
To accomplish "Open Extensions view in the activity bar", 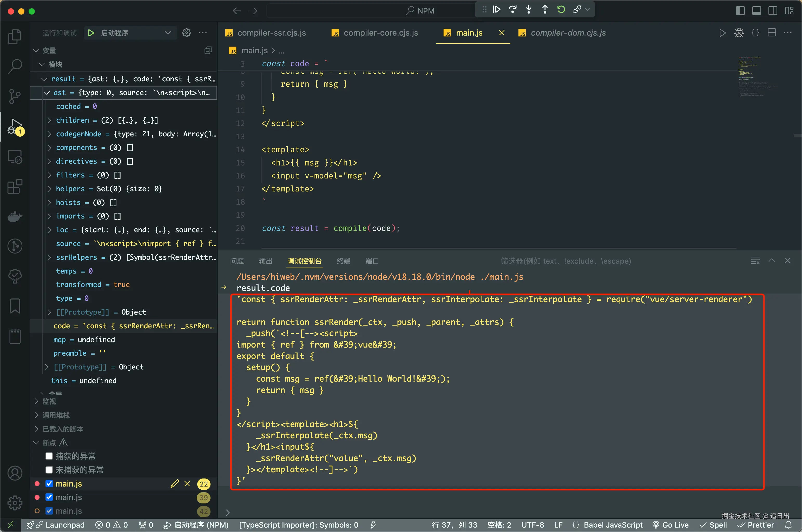I will click(x=15, y=187).
